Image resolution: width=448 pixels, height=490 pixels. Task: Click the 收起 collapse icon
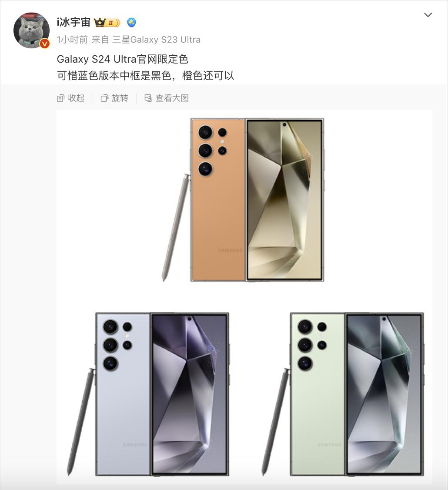point(60,98)
